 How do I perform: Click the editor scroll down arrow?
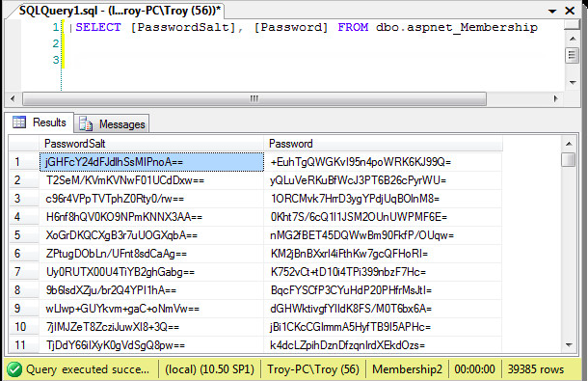pos(573,82)
